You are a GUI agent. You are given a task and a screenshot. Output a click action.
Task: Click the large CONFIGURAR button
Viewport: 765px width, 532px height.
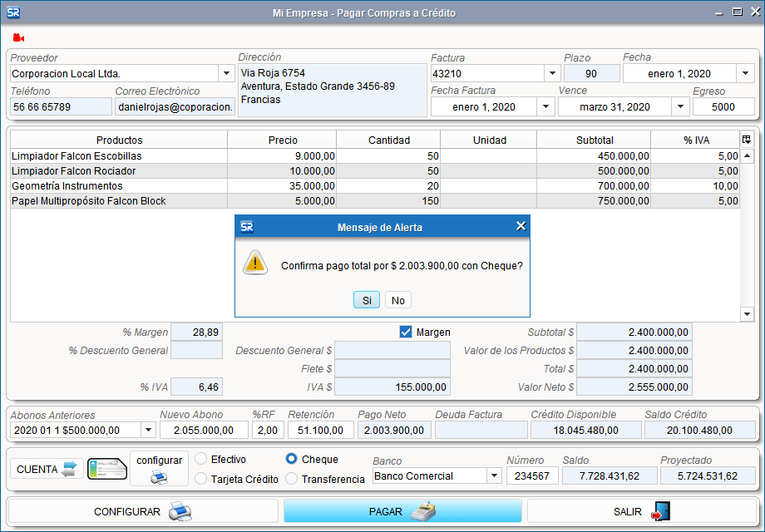tap(143, 511)
